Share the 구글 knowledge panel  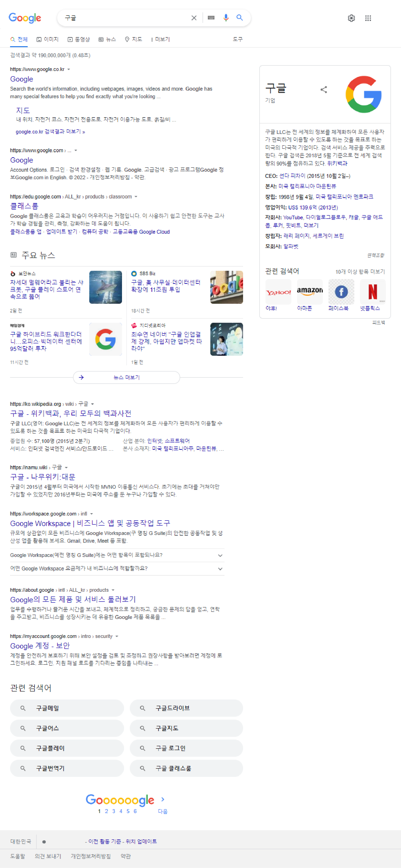pyautogui.click(x=323, y=90)
